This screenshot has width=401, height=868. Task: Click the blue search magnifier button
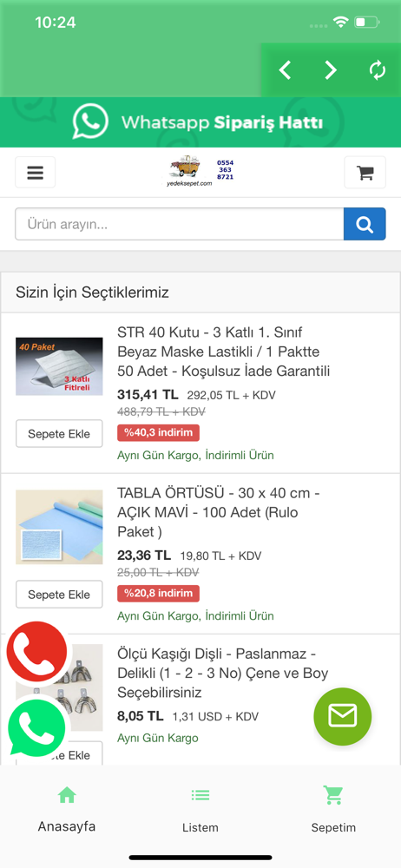tap(365, 224)
